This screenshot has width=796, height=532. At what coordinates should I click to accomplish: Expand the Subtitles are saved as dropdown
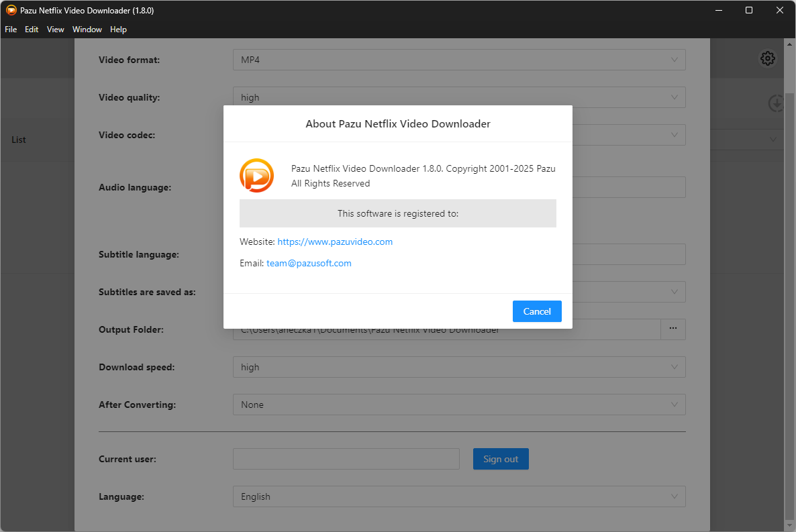point(674,292)
